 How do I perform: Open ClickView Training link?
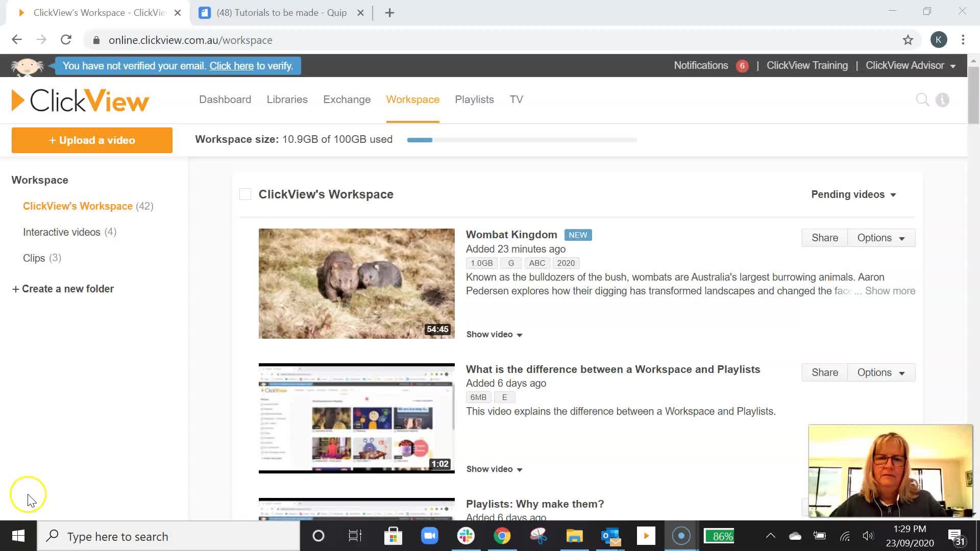click(807, 66)
